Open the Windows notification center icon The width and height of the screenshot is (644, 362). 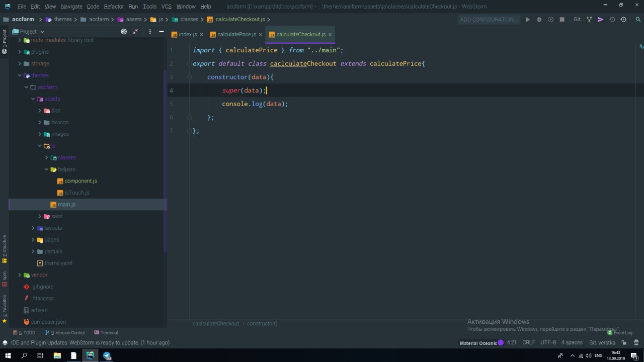coord(634,355)
